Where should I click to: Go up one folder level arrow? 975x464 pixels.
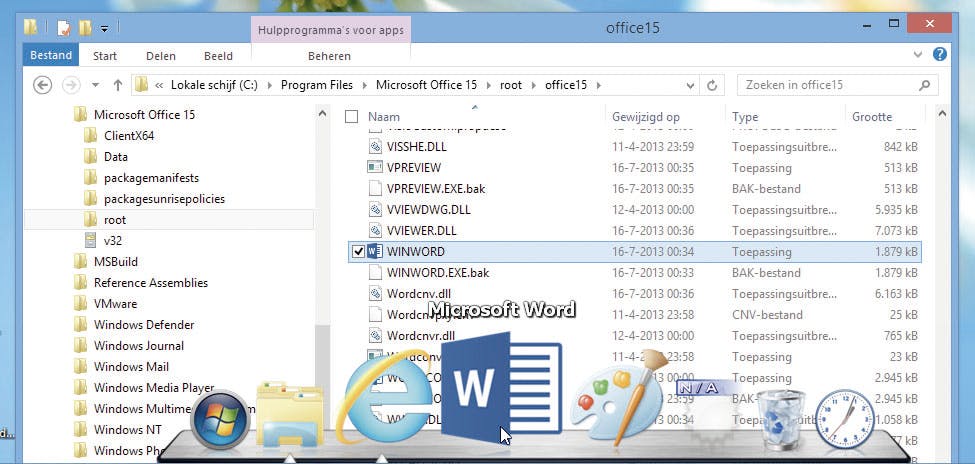click(x=118, y=85)
